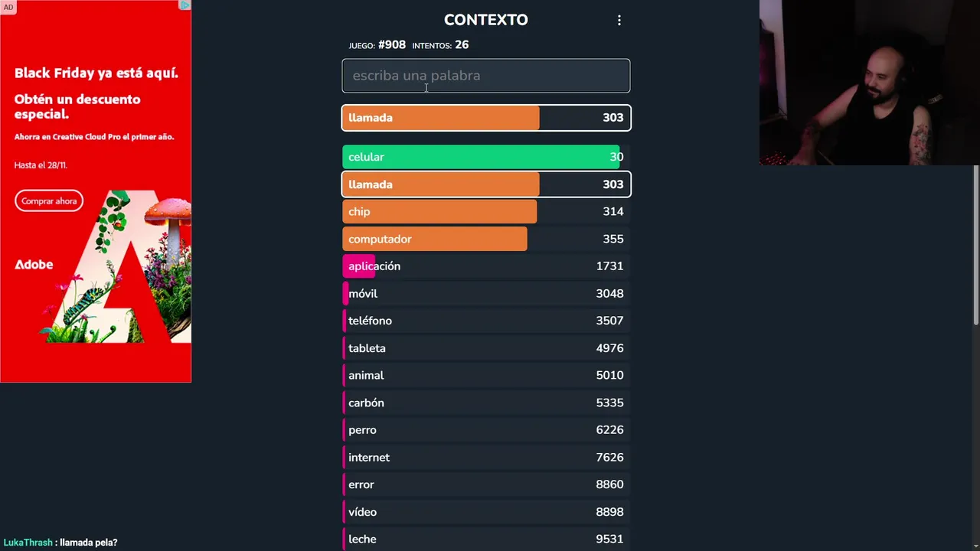Open the three-dot options menu
Image resolution: width=980 pixels, height=551 pixels.
click(x=619, y=21)
